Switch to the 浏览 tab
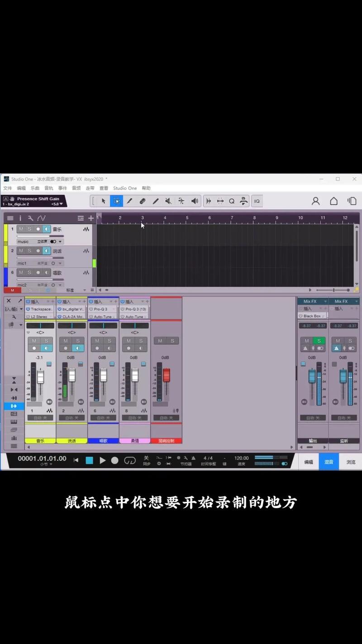Screen dimensions: 362x644 click(351, 462)
